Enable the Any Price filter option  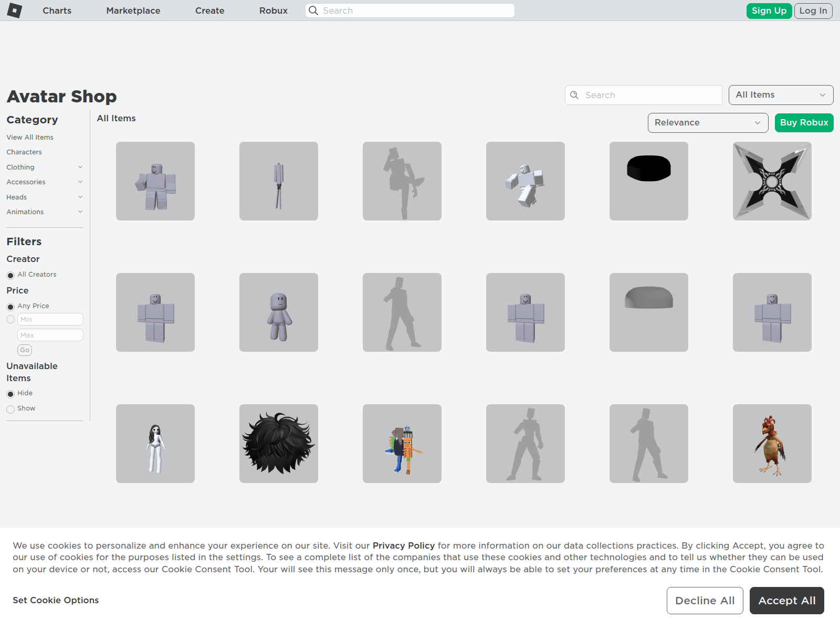tap(10, 306)
